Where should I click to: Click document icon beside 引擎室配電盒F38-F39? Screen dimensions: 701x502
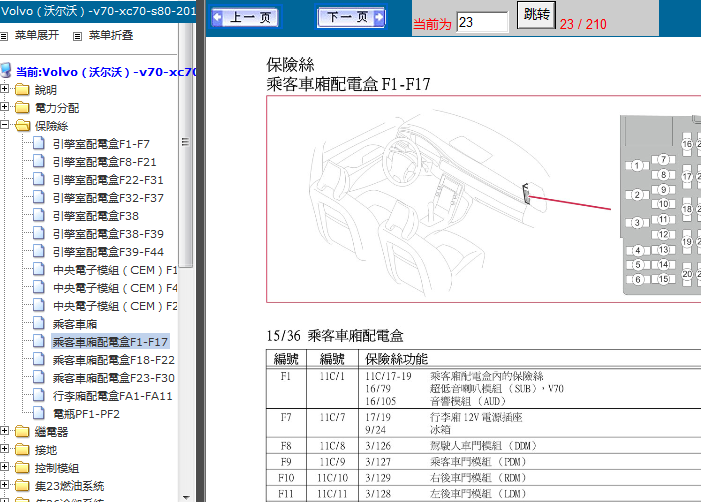tap(39, 233)
